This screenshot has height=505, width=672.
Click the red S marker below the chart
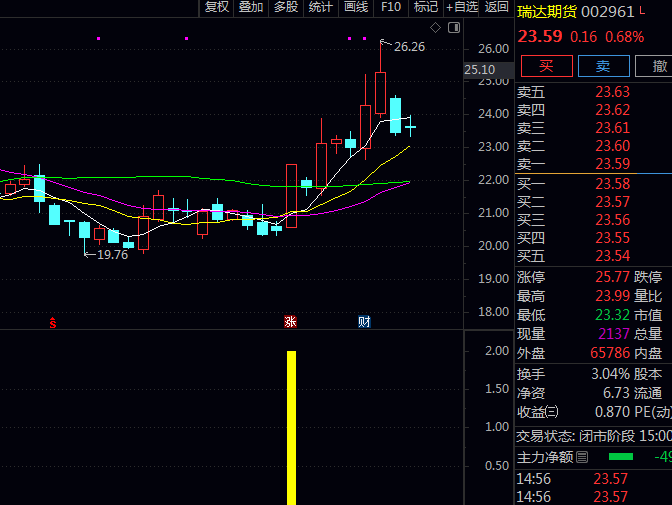coord(53,323)
